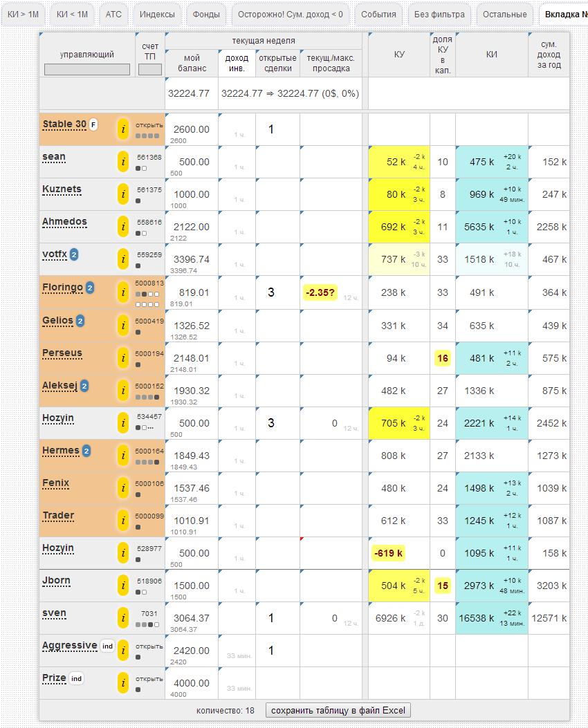The image size is (588, 728).
Task: Select the Остальные tab
Action: (x=505, y=15)
